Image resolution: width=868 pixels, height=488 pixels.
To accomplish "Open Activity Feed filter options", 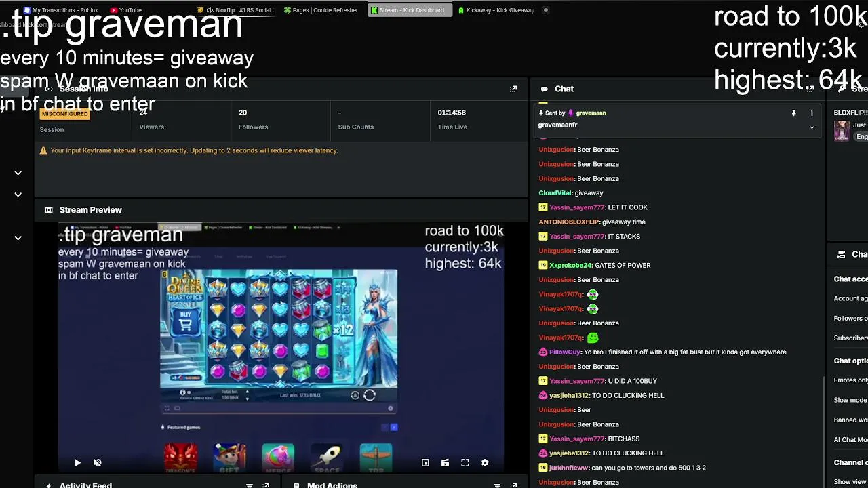I will tap(250, 485).
